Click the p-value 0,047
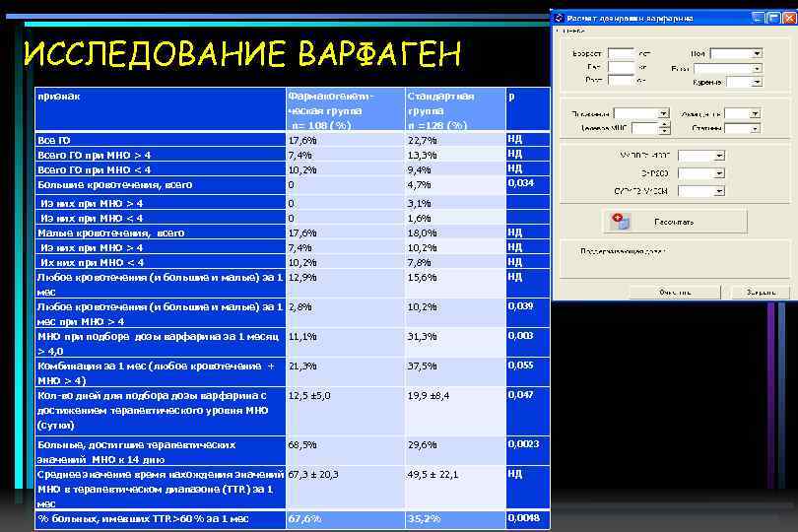 pyautogui.click(x=520, y=394)
